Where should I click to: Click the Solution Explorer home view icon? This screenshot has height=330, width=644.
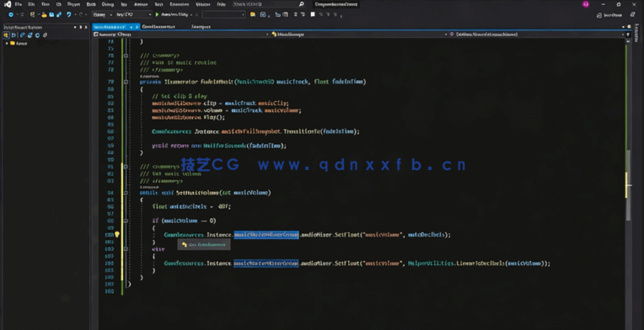(6, 35)
